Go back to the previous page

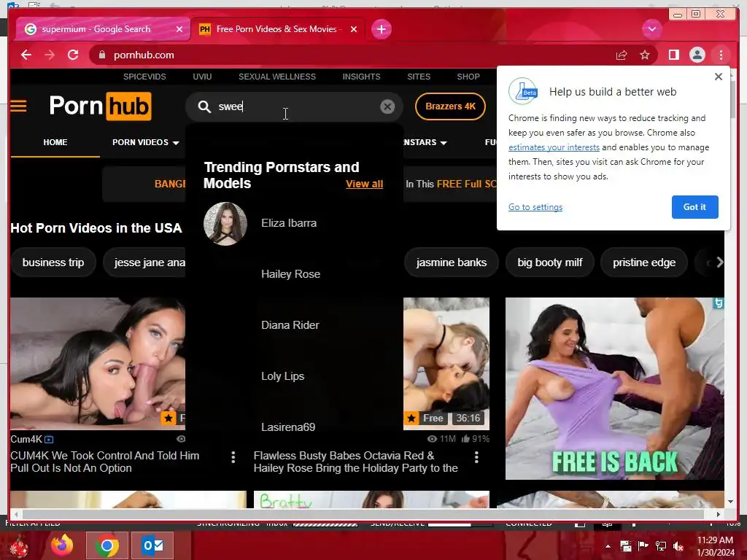[x=26, y=55]
